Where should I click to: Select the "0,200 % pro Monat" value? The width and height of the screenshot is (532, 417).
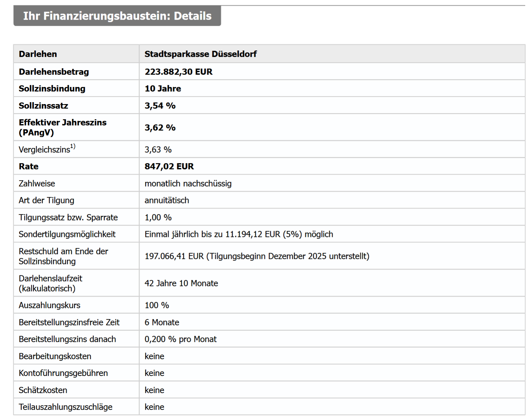(x=180, y=339)
